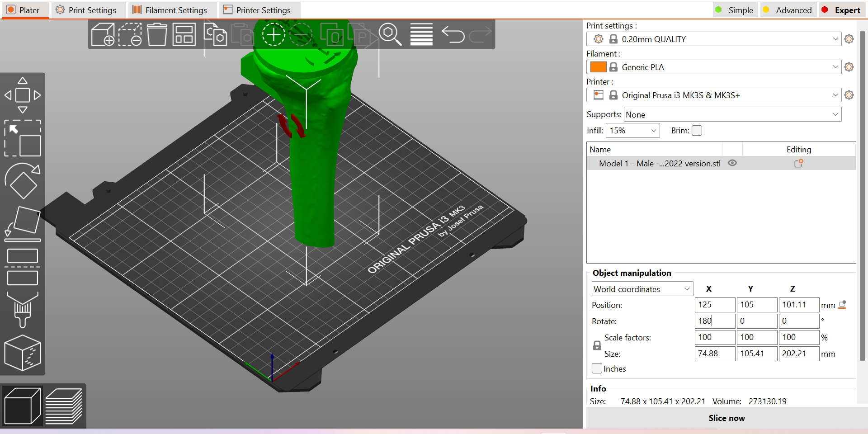The height and width of the screenshot is (434, 868).
Task: Expand the Infill percentage dropdown
Action: coord(632,131)
